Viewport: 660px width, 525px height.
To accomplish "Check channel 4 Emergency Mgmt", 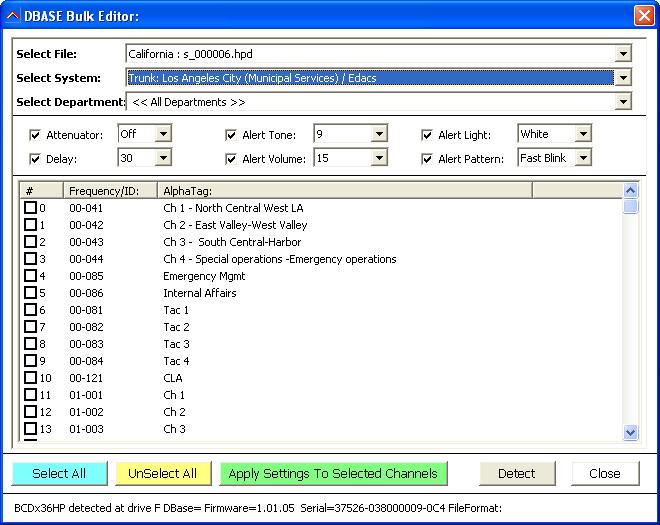I will click(30, 275).
